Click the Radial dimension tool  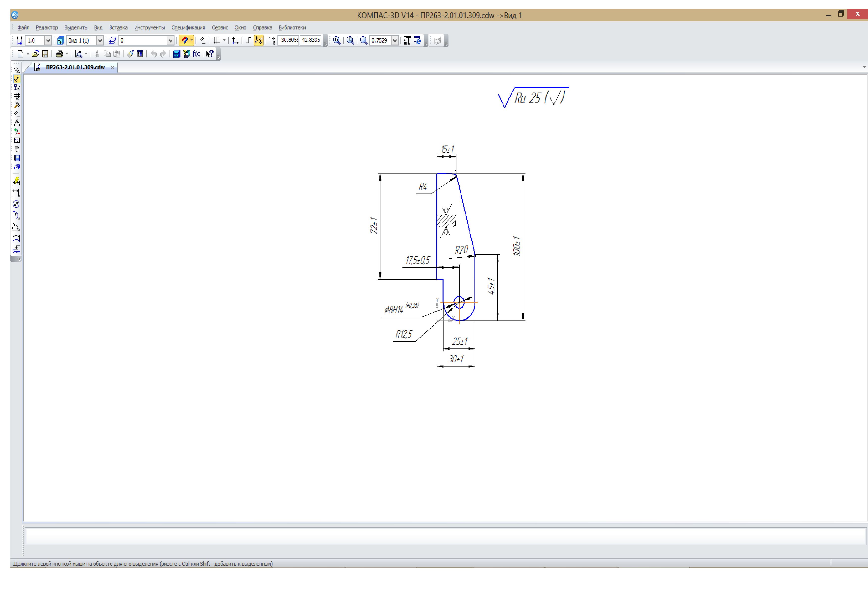pyautogui.click(x=16, y=216)
